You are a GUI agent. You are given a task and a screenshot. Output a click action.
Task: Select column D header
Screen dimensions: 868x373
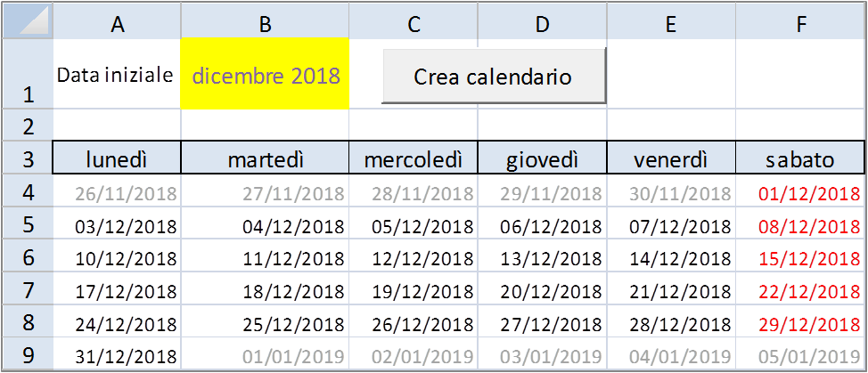(543, 25)
